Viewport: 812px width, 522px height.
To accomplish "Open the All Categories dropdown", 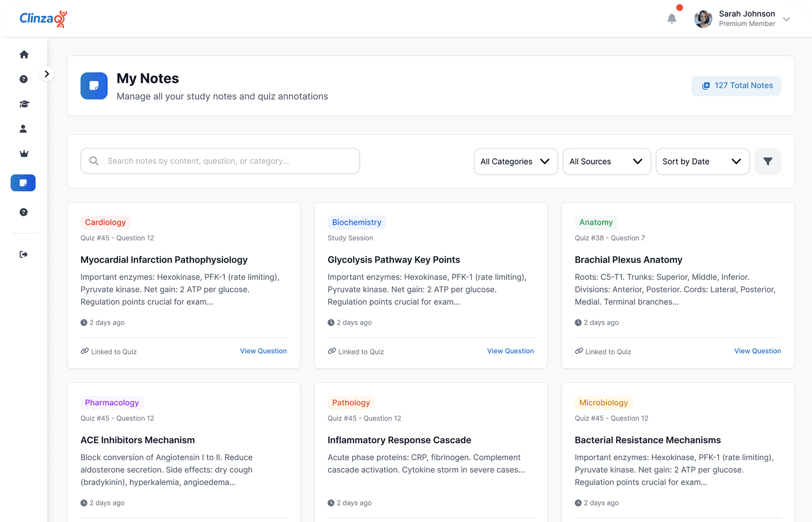I will [516, 161].
